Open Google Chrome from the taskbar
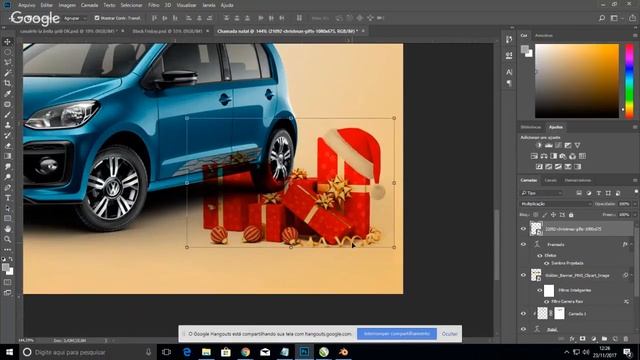 (245, 352)
